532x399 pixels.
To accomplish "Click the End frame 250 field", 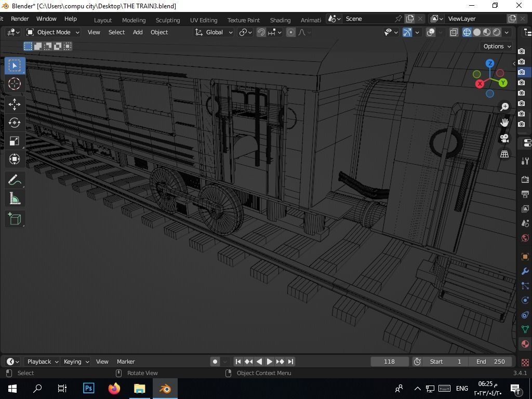I will click(x=490, y=362).
